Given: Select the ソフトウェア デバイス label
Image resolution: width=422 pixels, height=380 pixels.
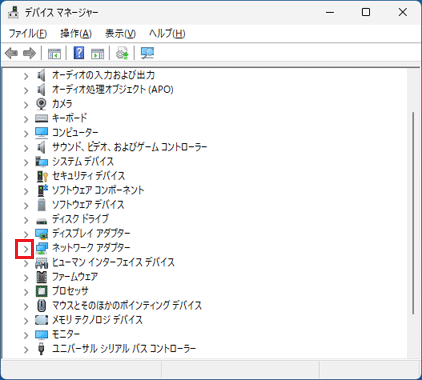Looking at the screenshot, I should click(x=88, y=205).
